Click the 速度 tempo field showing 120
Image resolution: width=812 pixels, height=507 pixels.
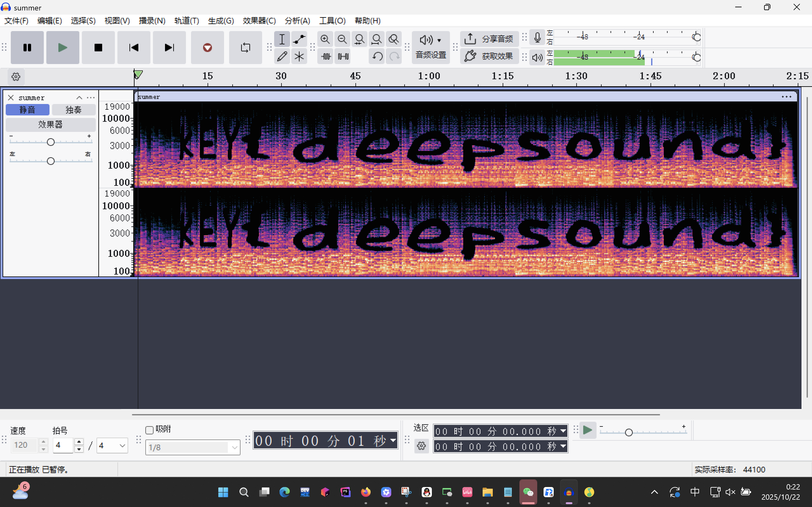(x=25, y=445)
